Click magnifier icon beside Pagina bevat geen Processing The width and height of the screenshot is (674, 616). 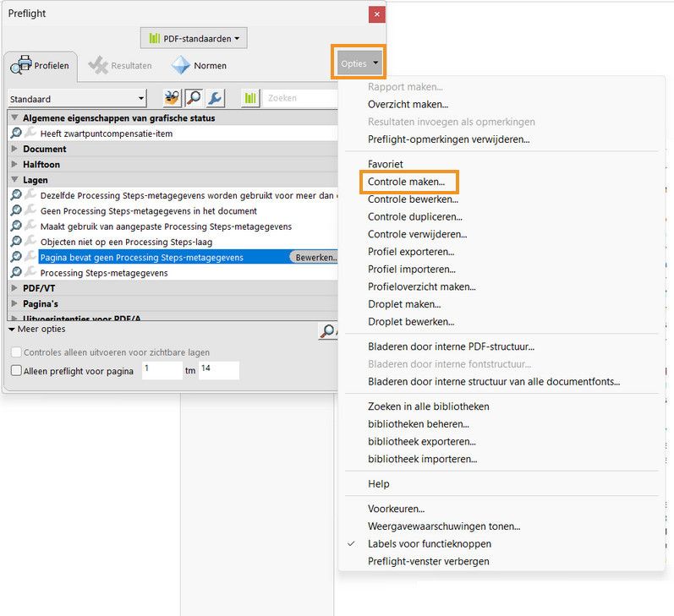click(x=16, y=256)
